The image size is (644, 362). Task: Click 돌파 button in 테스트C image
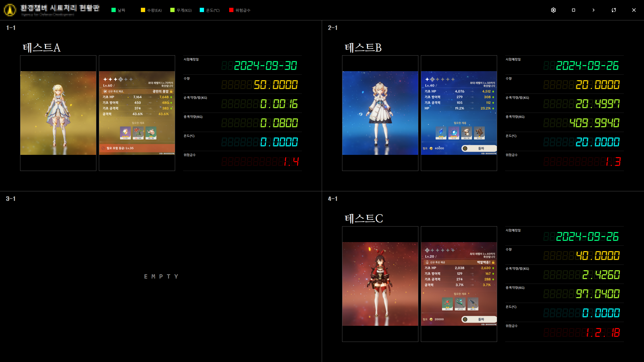pyautogui.click(x=479, y=319)
